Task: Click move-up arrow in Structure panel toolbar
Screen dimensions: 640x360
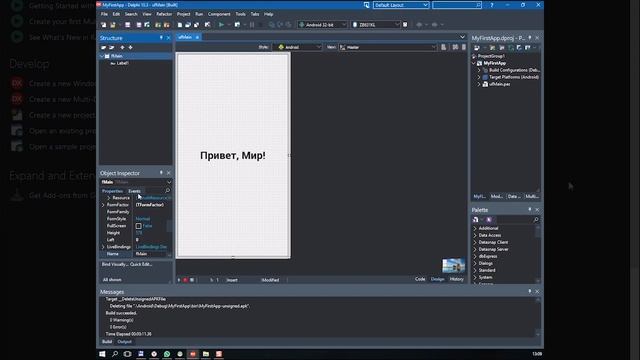Action: pyautogui.click(x=122, y=47)
